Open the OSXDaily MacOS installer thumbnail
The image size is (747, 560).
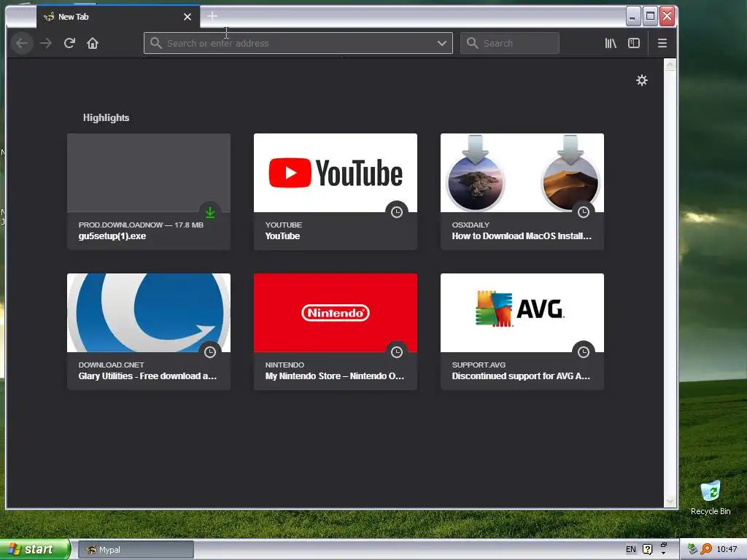pos(522,173)
